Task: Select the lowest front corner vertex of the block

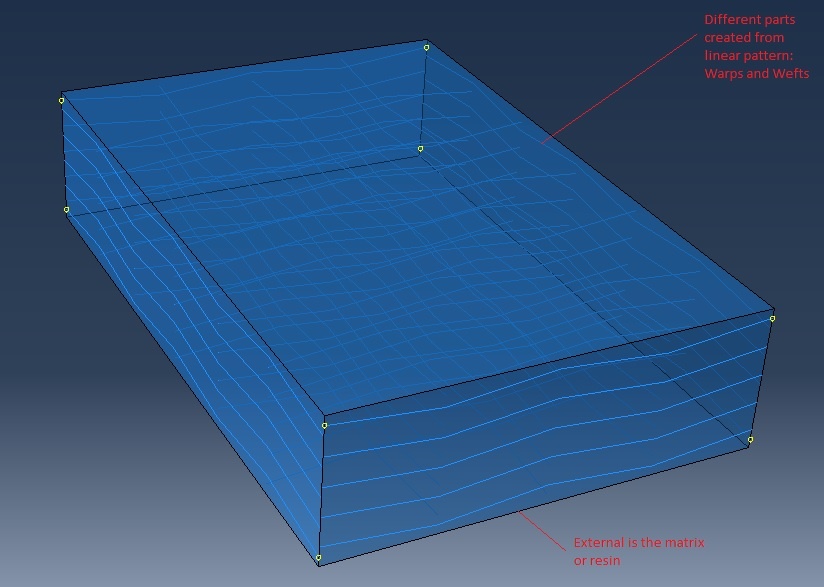Action: pyautogui.click(x=318, y=558)
